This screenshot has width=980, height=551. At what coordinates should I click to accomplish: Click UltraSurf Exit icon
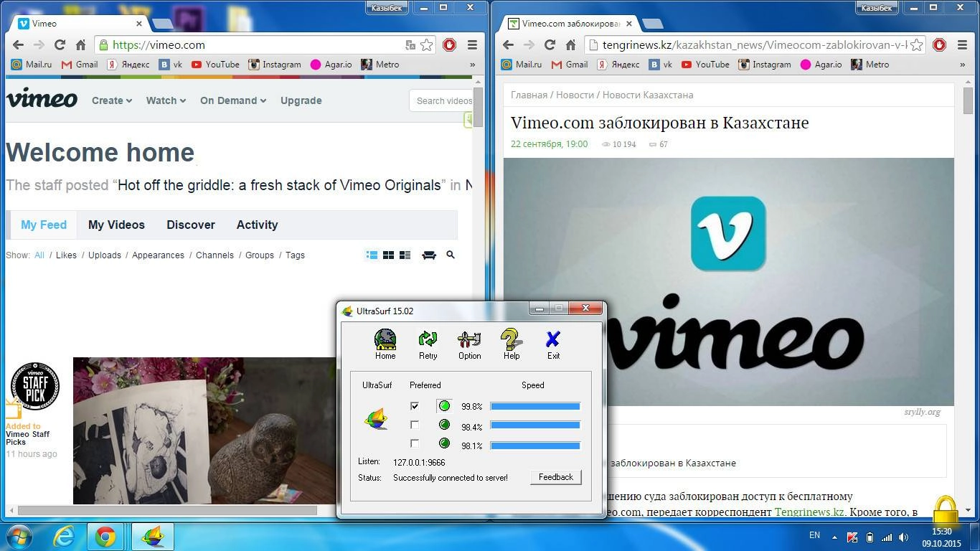tap(553, 344)
